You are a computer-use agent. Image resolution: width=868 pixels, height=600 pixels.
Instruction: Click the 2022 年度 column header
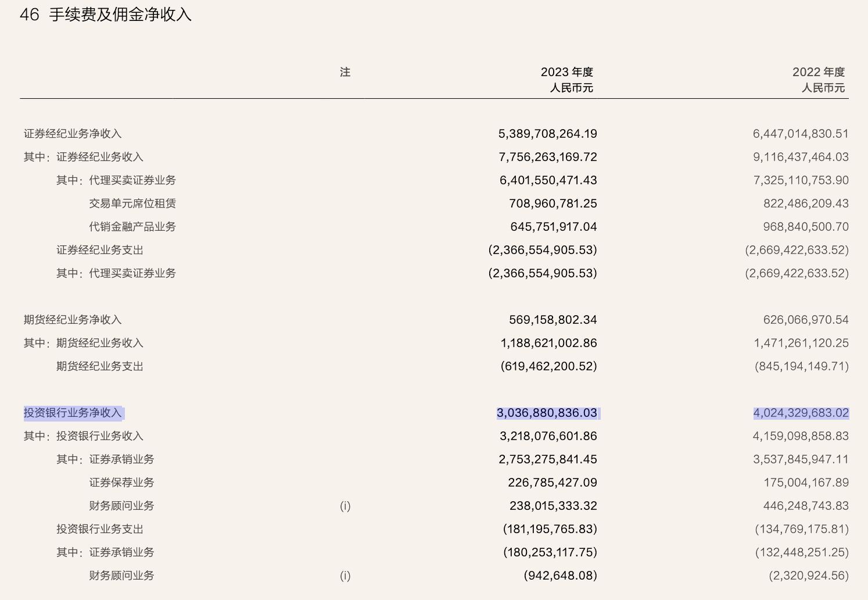818,72
